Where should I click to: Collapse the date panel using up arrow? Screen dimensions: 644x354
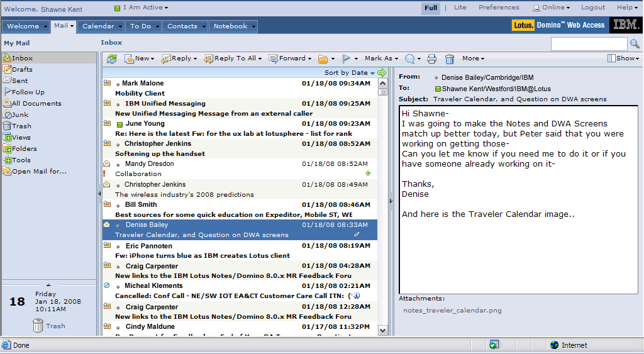coord(48,285)
